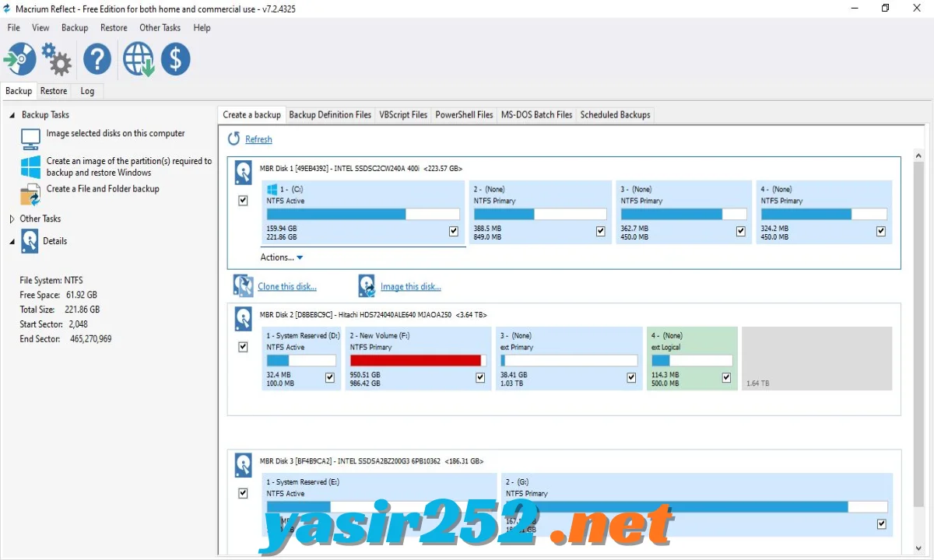This screenshot has height=560, width=934.
Task: Collapse the Backup Tasks section arrow
Action: coord(12,115)
